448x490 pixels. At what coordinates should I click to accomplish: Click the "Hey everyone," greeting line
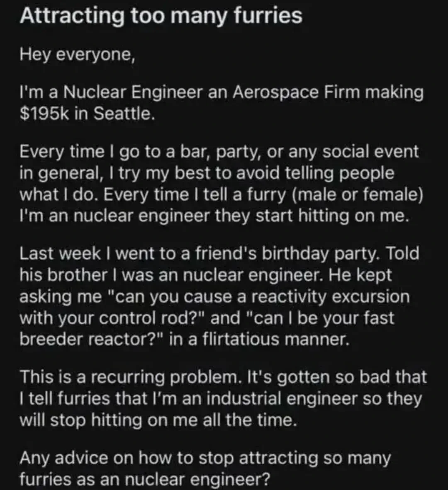[x=77, y=55]
